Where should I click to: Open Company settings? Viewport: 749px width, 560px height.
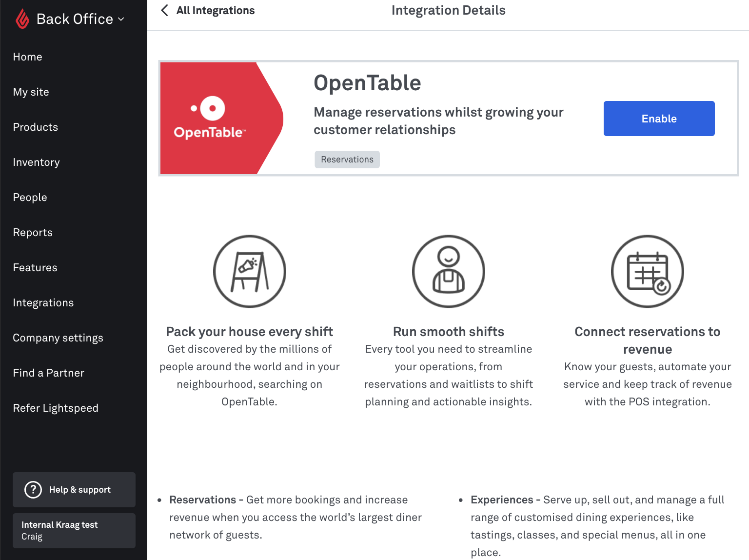click(58, 338)
